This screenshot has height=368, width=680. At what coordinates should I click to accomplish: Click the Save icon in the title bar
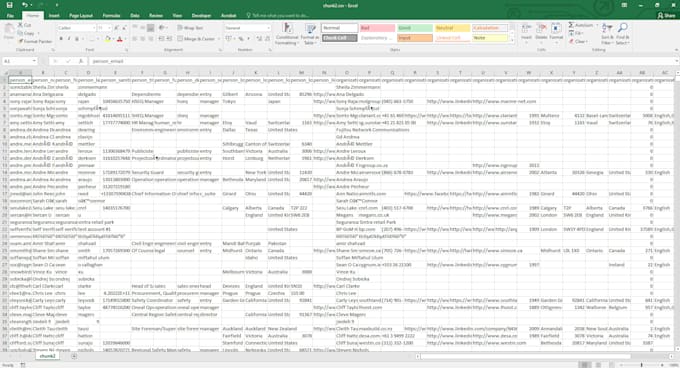pyautogui.click(x=9, y=5)
